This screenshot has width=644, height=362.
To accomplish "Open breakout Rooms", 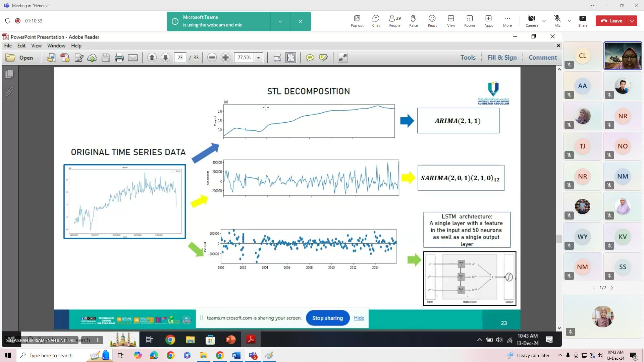I will coord(470,21).
